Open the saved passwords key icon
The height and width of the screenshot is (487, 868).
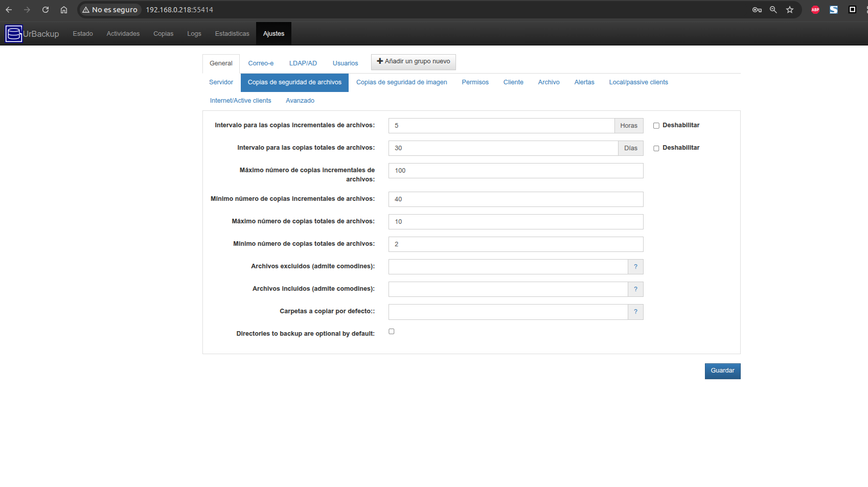pyautogui.click(x=757, y=10)
